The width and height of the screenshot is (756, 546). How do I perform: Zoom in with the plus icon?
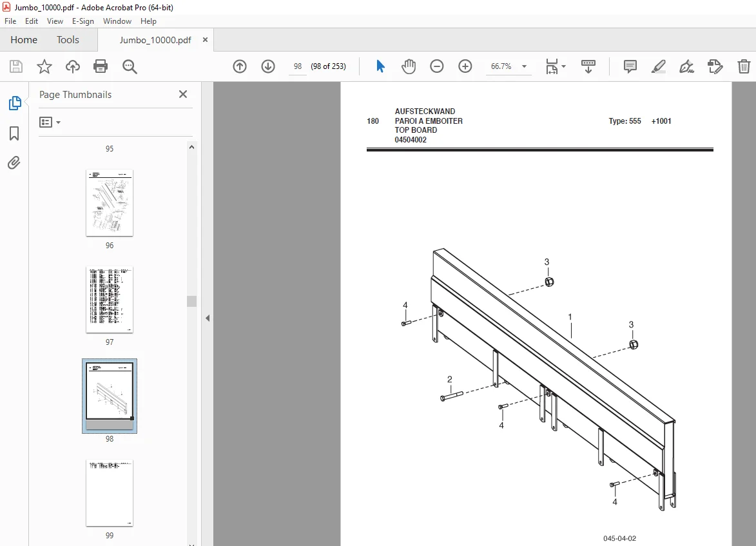[x=465, y=66]
